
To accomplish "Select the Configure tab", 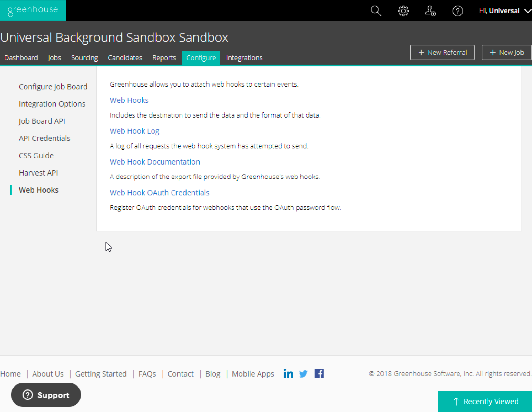I will click(x=201, y=58).
